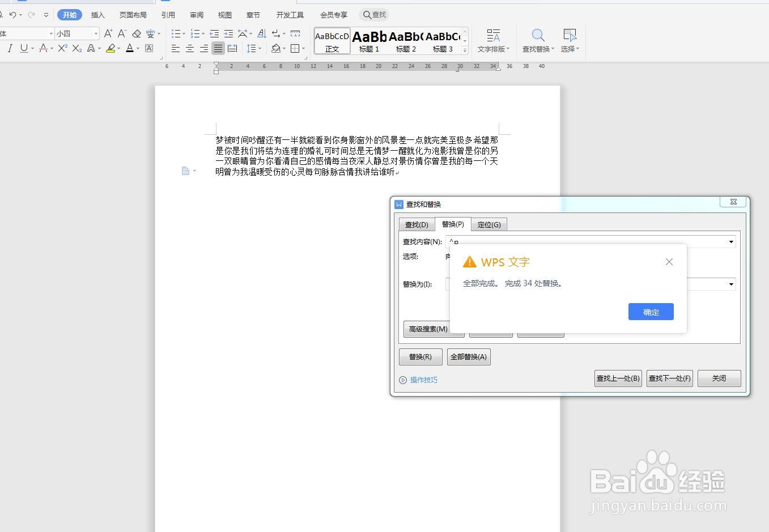The width and height of the screenshot is (769, 532).
Task: Open 操作技巧 help link
Action: point(423,380)
